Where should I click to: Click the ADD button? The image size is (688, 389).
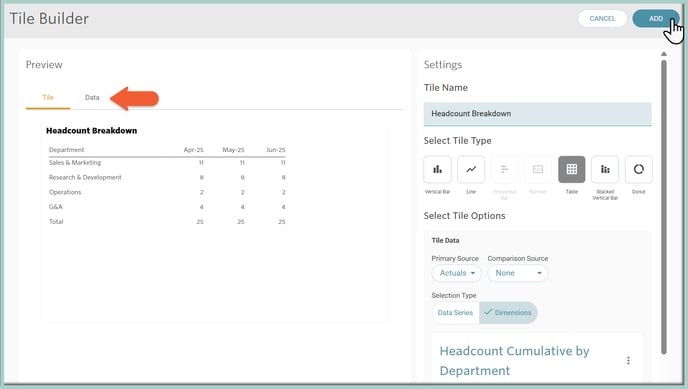[x=656, y=18]
